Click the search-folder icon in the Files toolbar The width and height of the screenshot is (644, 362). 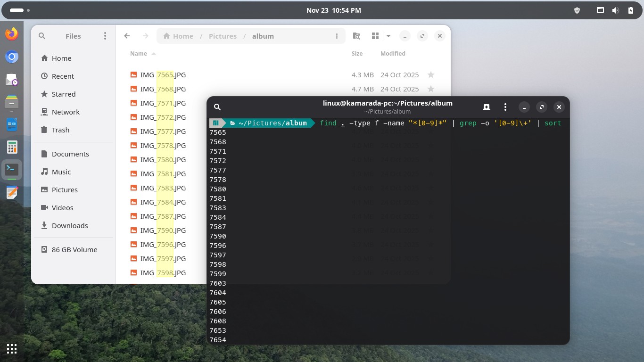(357, 36)
